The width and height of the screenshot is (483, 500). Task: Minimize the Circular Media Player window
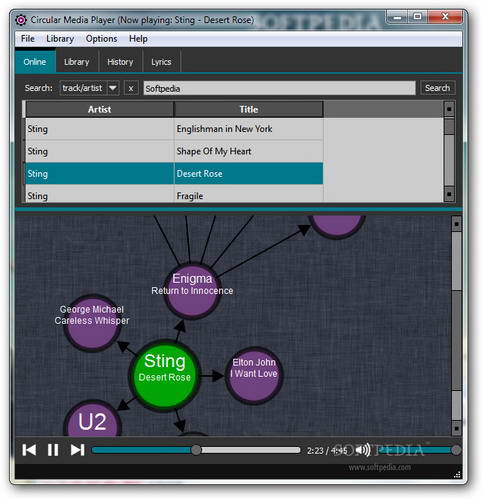pyautogui.click(x=397, y=17)
